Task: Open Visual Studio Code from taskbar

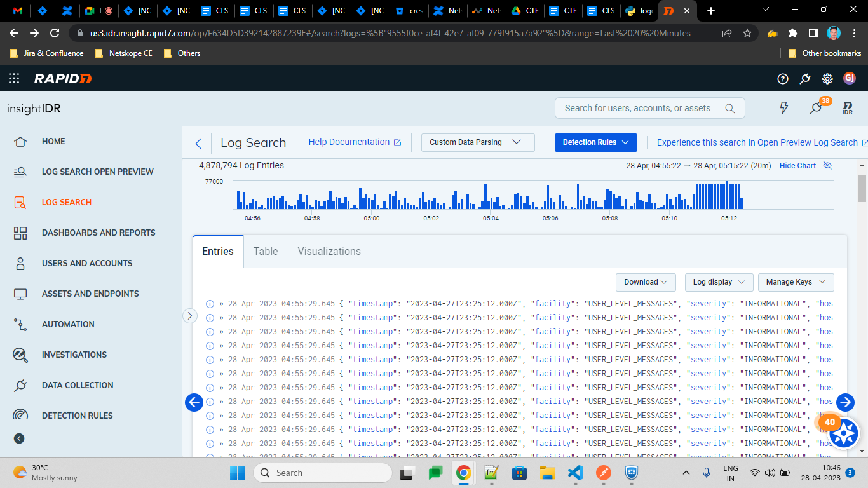Action: 576,473
